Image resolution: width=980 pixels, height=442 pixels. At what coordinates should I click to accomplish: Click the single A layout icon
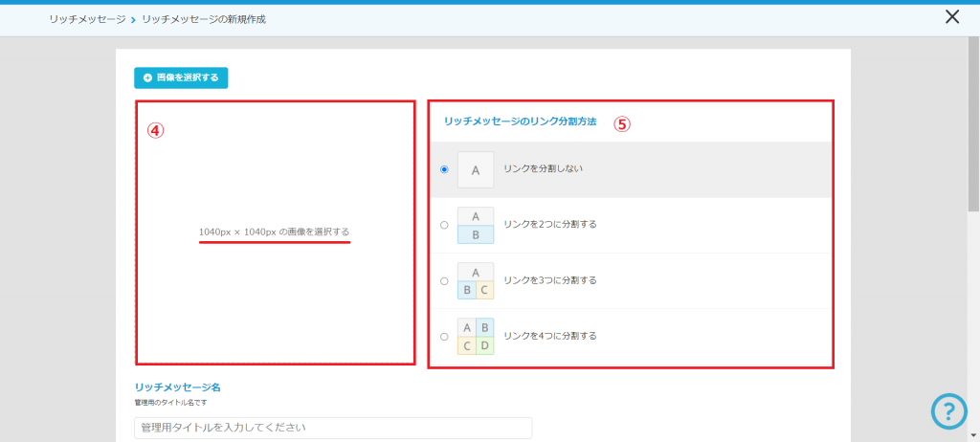476,169
